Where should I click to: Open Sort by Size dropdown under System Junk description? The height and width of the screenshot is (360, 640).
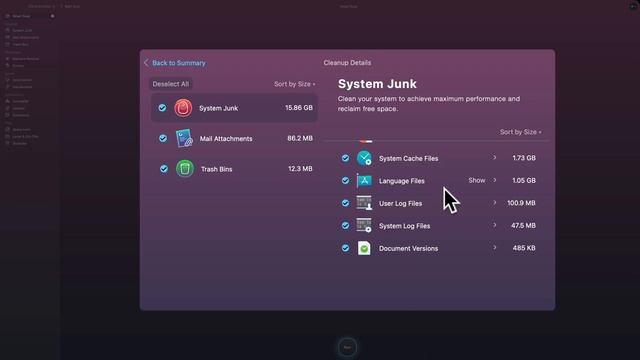point(520,132)
